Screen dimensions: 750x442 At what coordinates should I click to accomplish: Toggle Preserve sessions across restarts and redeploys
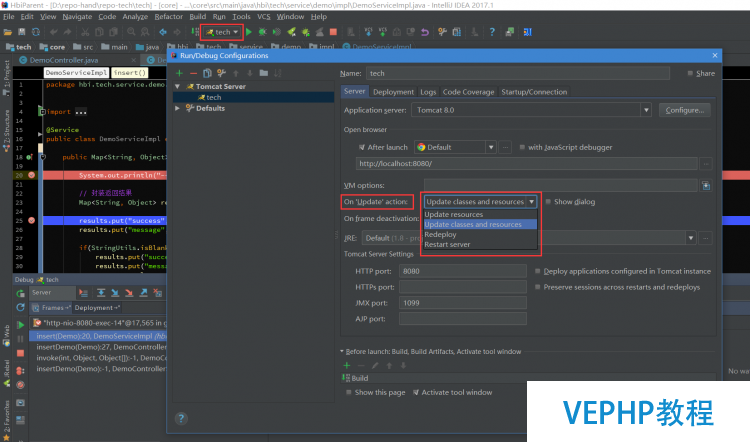(x=538, y=287)
